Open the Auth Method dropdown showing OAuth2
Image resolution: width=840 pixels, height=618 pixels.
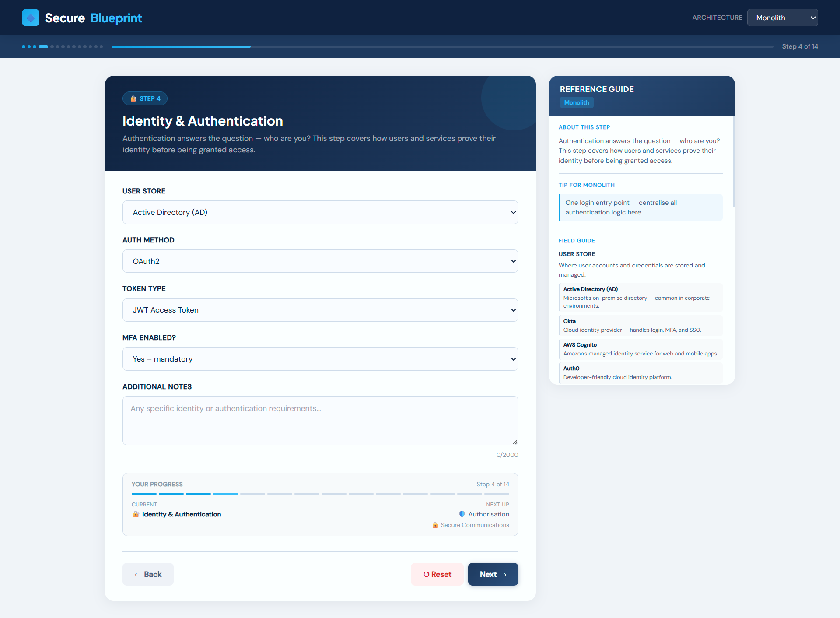320,261
